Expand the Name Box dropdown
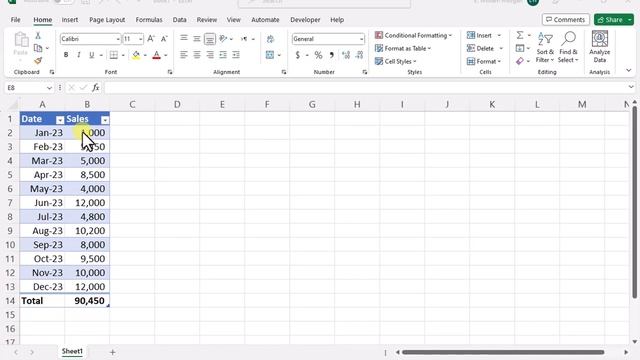 [x=49, y=88]
